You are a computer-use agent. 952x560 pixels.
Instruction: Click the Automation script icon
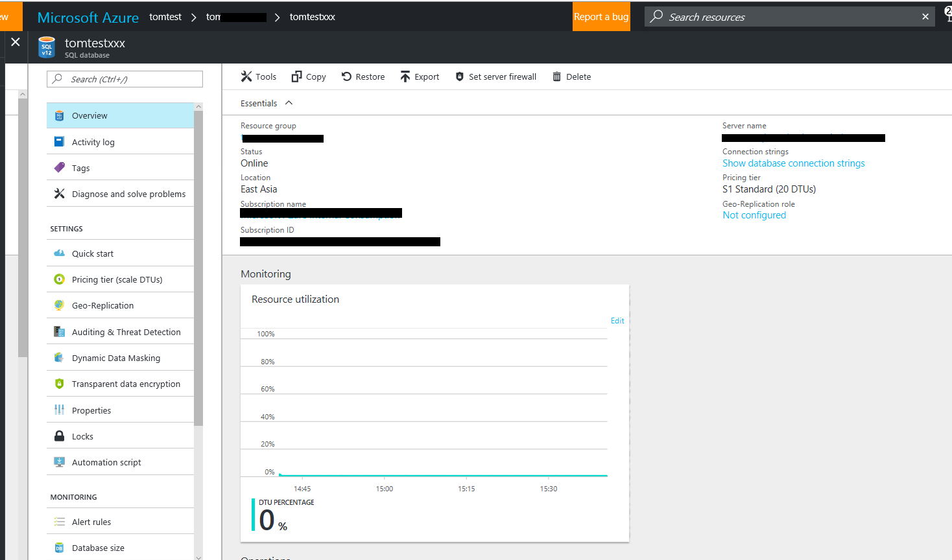point(59,462)
